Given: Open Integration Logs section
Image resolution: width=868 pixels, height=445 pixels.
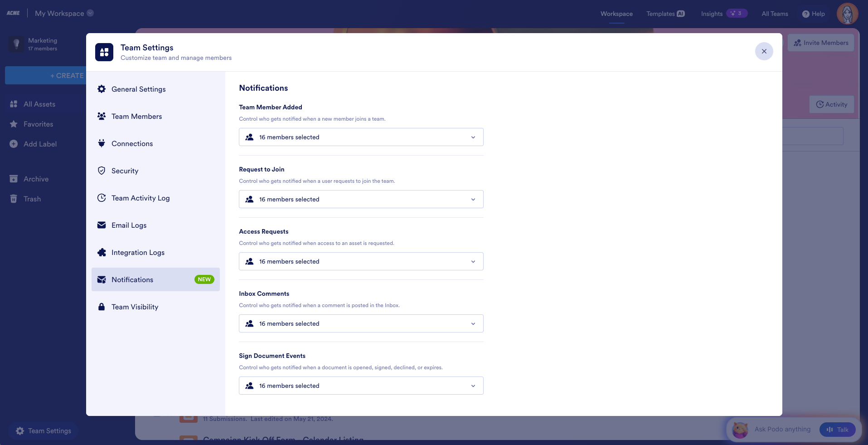Looking at the screenshot, I should click(x=155, y=252).
